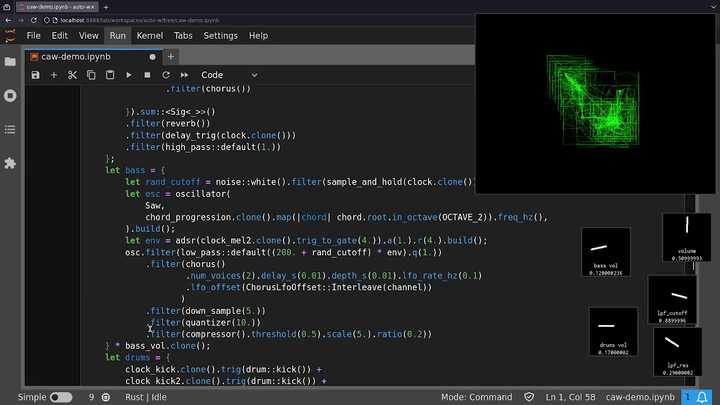Open the Kernel menu
Screen dimensions: 720x405
point(150,36)
